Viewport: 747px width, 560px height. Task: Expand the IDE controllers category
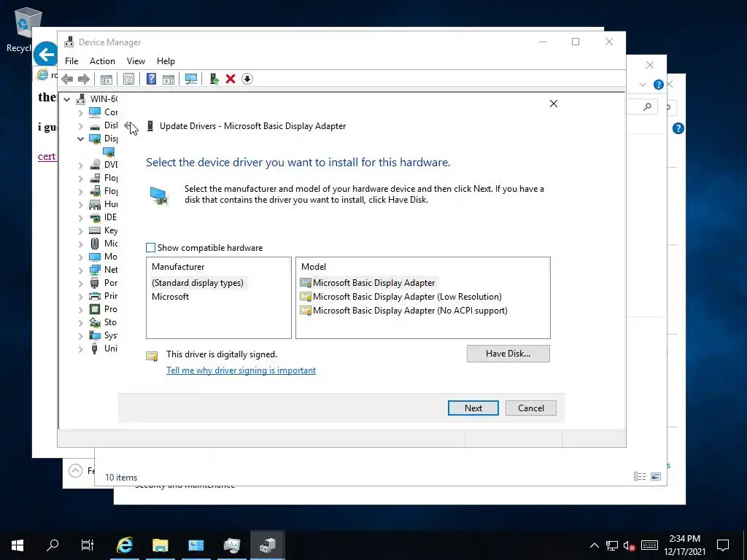click(x=80, y=217)
